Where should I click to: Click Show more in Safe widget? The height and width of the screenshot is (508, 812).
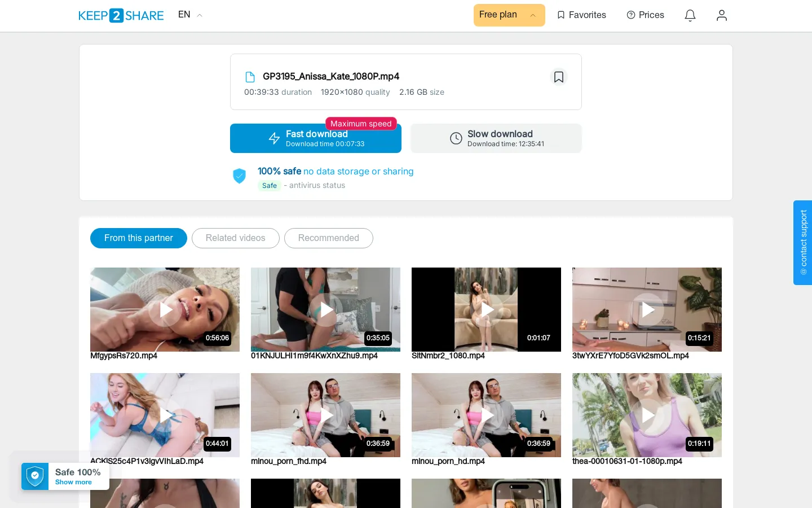click(x=73, y=482)
